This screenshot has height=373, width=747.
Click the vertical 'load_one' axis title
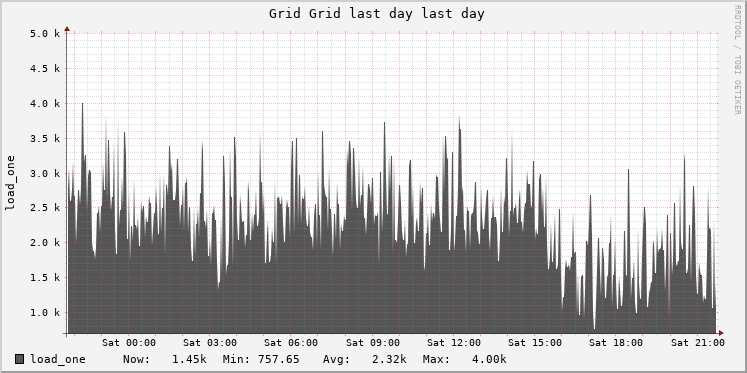(x=10, y=183)
